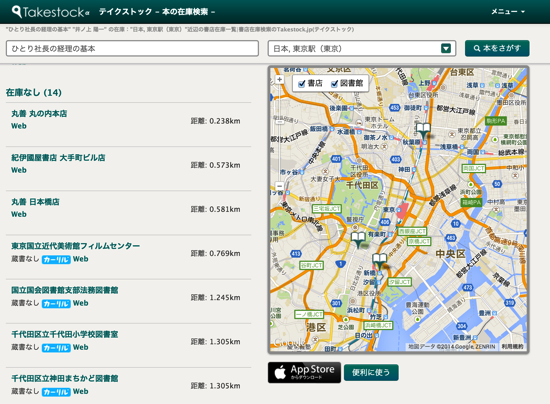Click the テイクストック - 本の在庫検索 title
550x404 pixels.
tap(157, 12)
